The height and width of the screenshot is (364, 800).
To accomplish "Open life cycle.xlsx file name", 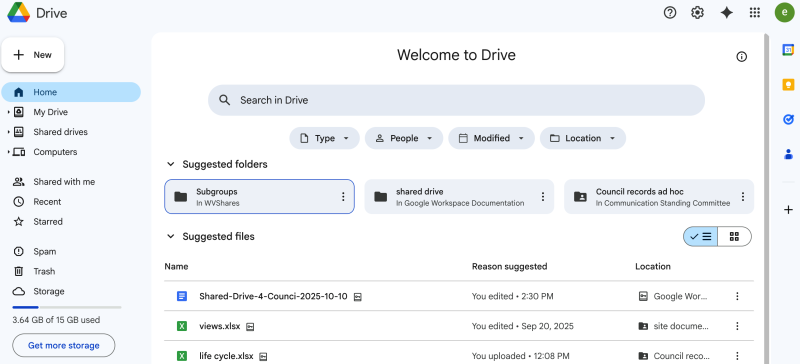I will coord(226,356).
